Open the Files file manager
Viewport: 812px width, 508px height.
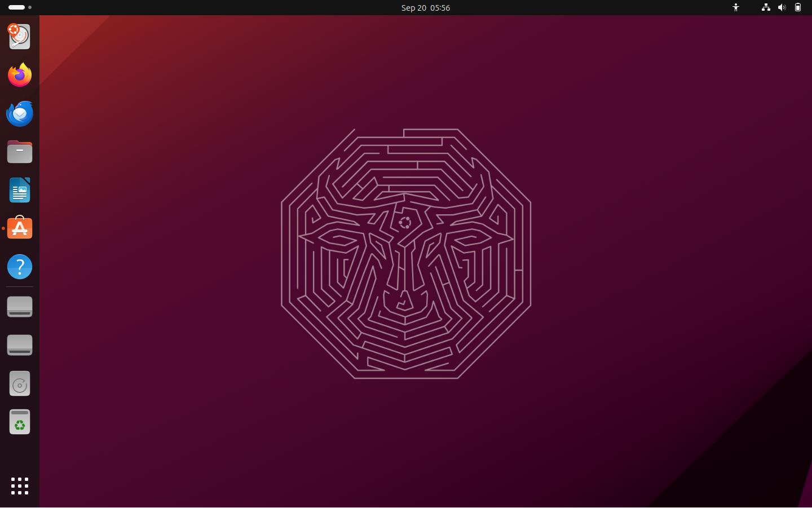20,152
